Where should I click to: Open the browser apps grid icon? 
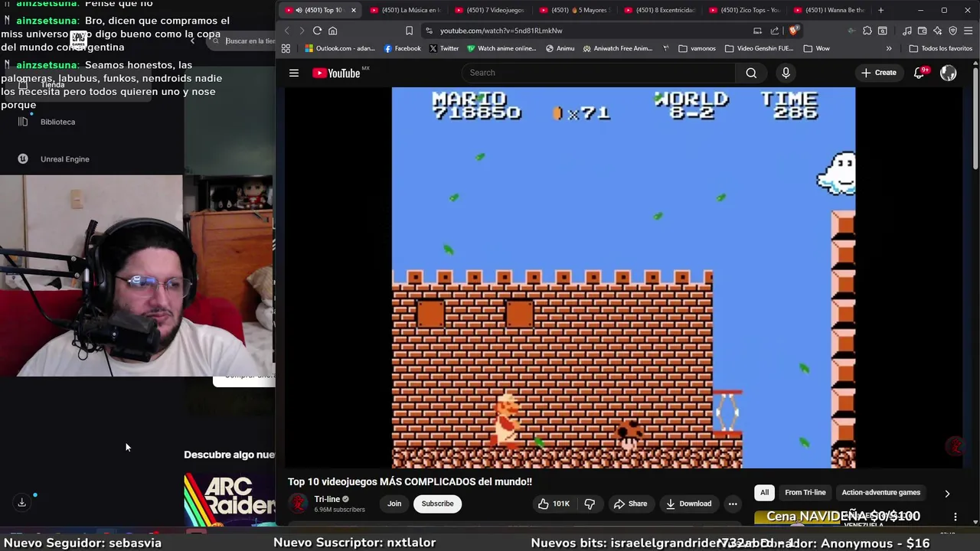click(x=286, y=48)
